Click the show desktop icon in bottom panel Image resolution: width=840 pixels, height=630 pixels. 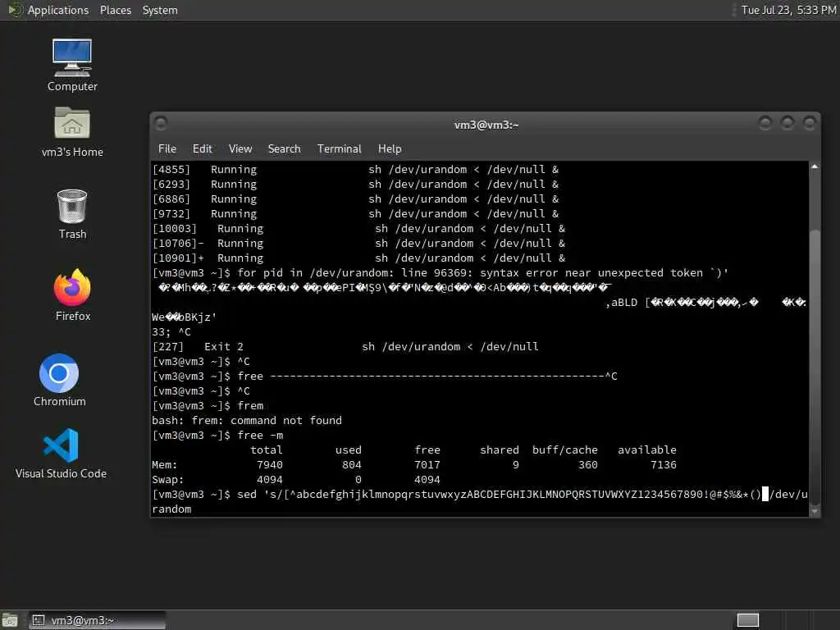10,620
